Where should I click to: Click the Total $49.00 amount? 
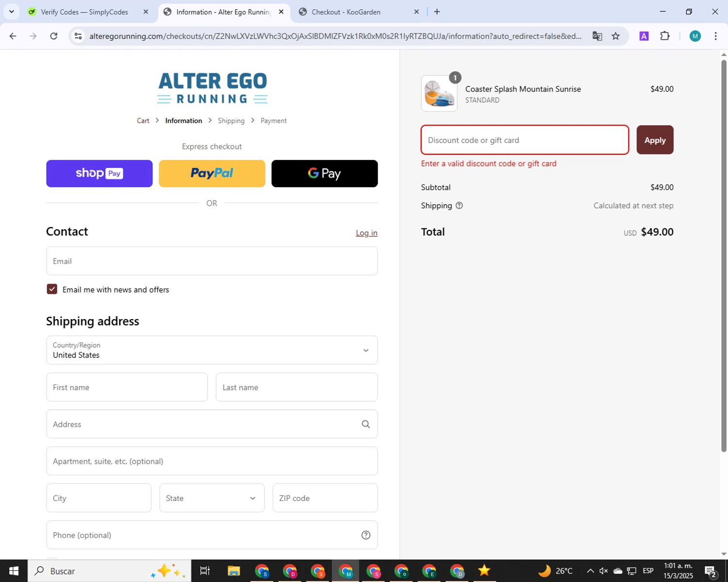657,232
